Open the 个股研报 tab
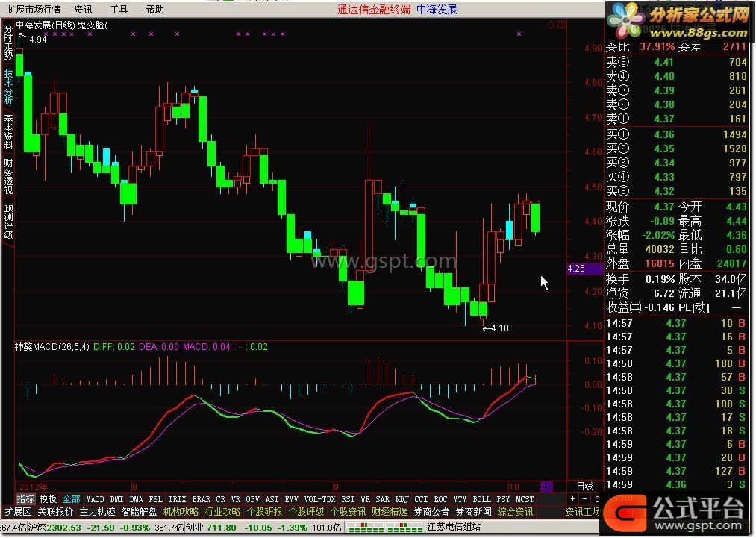This screenshot has height=538, width=756. tap(263, 511)
